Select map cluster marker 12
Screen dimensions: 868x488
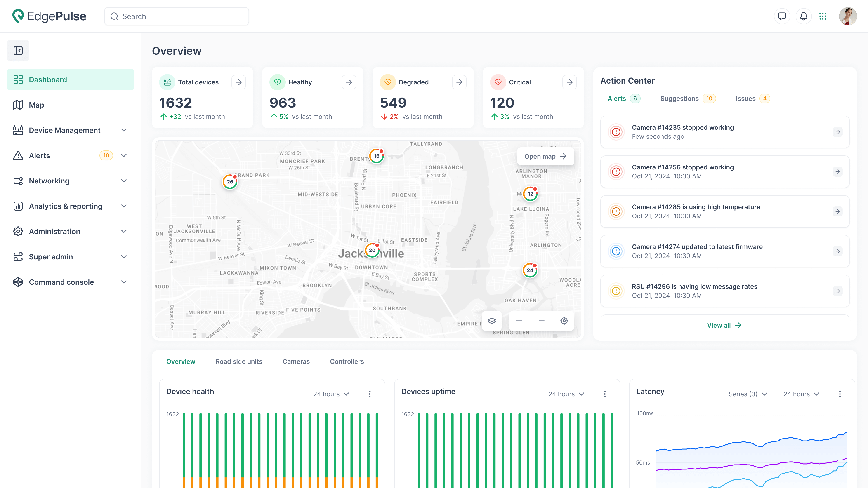point(530,194)
